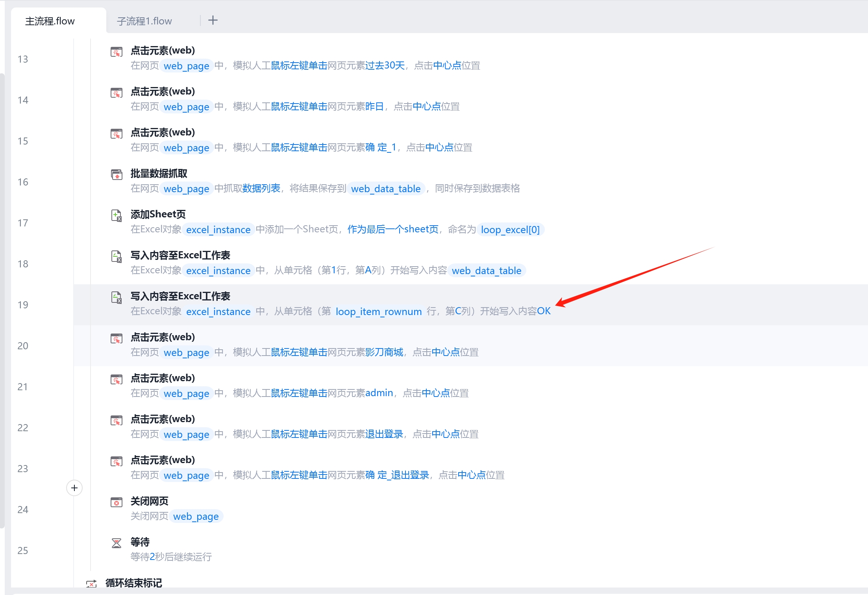Screen dimensions: 868x595
Task: Click loop_excel[0] variable in step 17
Action: 510,230
